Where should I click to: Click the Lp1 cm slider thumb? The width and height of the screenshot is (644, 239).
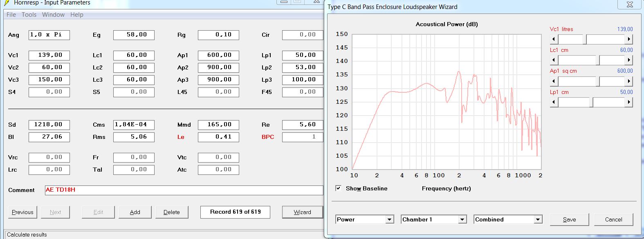click(591, 102)
